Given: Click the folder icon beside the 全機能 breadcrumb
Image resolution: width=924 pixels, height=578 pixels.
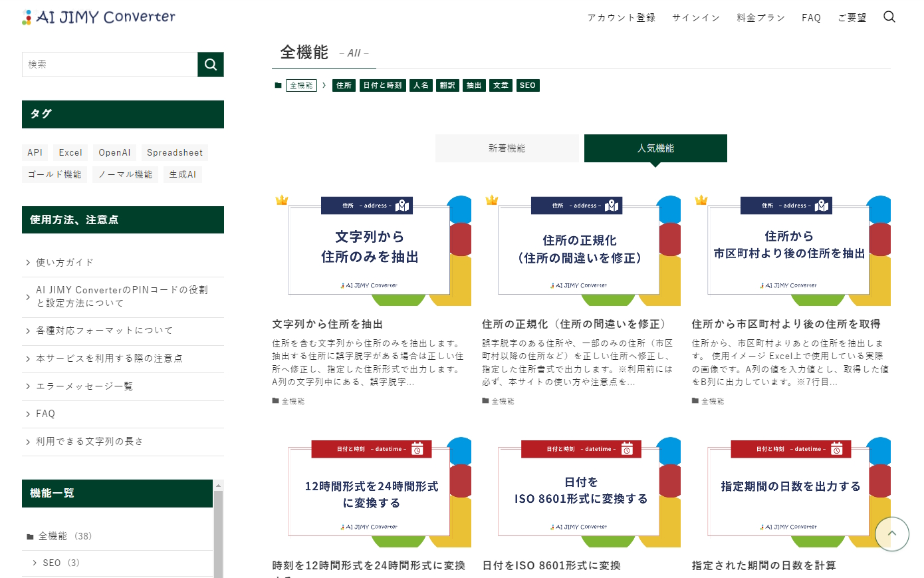Looking at the screenshot, I should coord(278,85).
